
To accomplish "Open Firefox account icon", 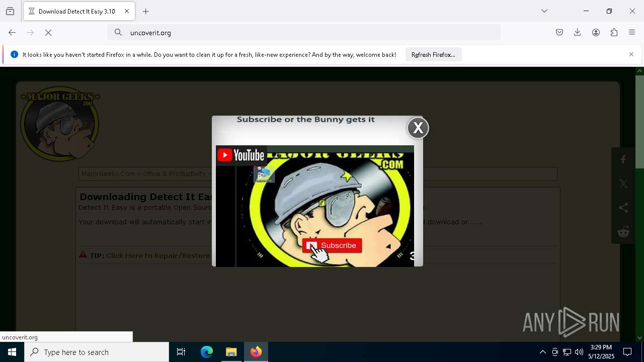I will pos(596,33).
